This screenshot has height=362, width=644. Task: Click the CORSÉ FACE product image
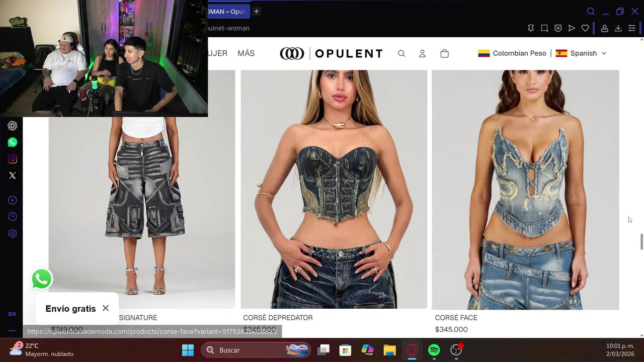pyautogui.click(x=525, y=190)
